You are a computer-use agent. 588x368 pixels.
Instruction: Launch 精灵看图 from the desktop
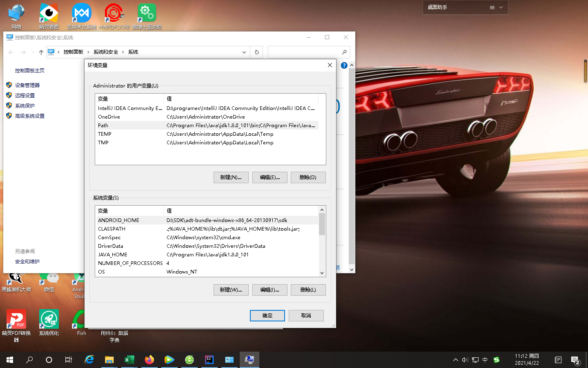pos(49,16)
